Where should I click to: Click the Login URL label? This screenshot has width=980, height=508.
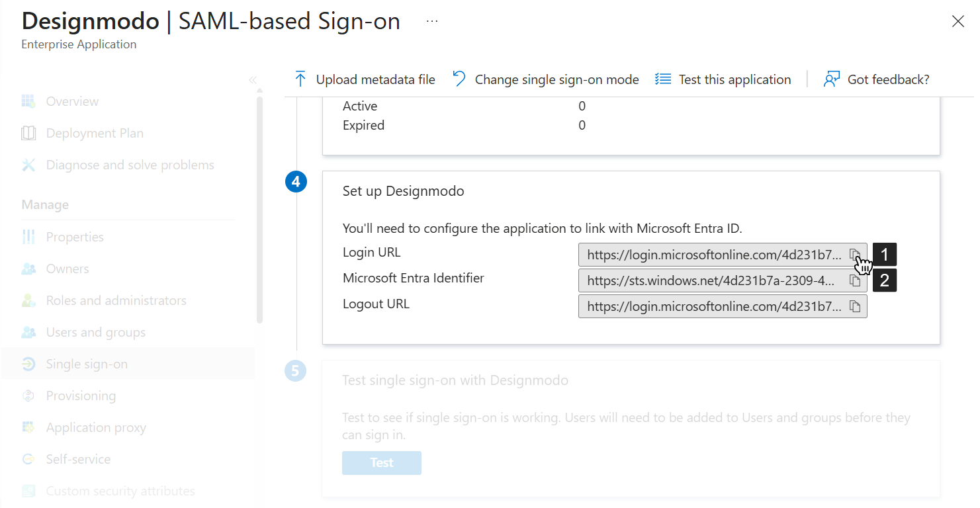(372, 252)
